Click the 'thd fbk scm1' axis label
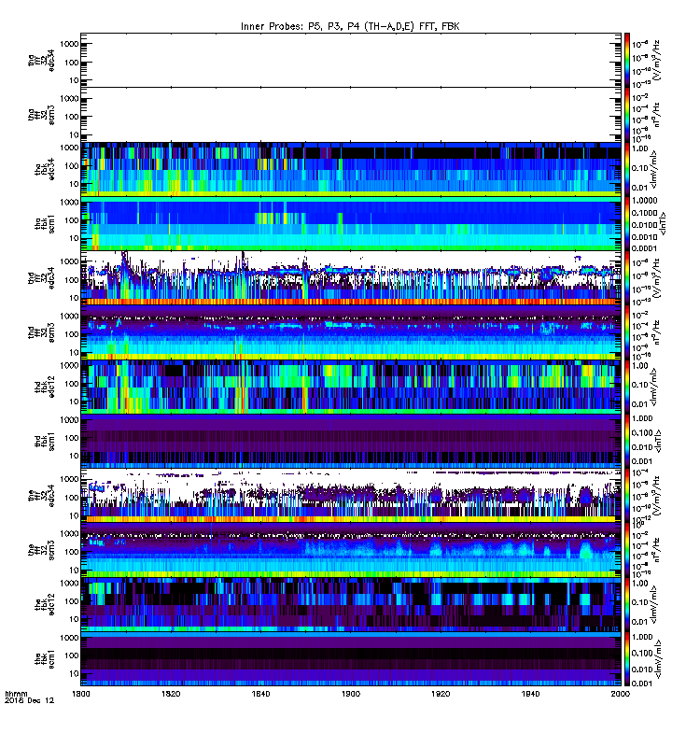 (45, 441)
